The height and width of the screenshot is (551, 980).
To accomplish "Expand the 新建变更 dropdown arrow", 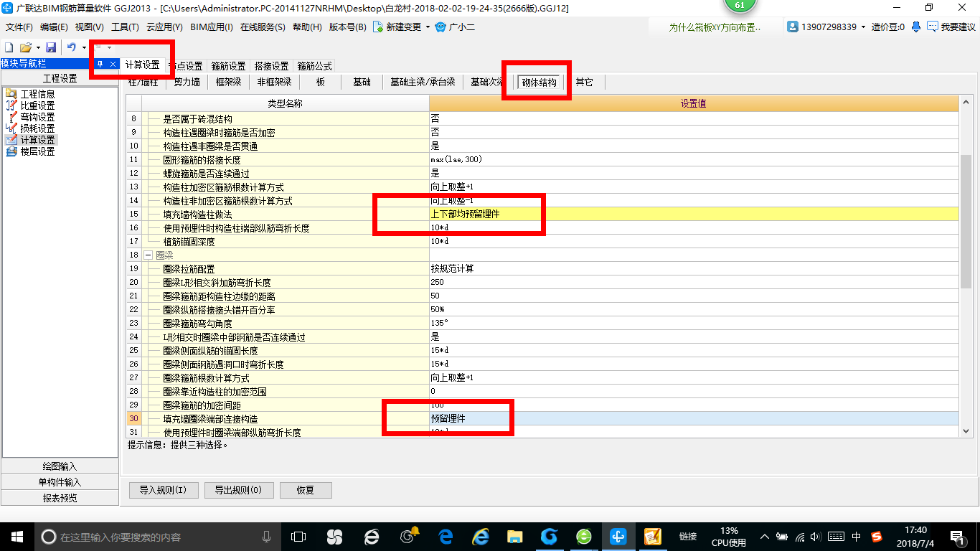I will coord(428,27).
